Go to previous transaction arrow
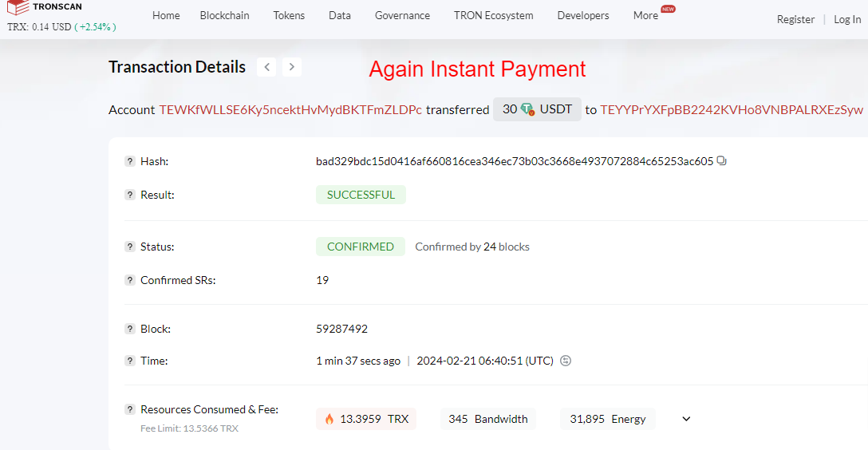The image size is (868, 450). [x=266, y=67]
